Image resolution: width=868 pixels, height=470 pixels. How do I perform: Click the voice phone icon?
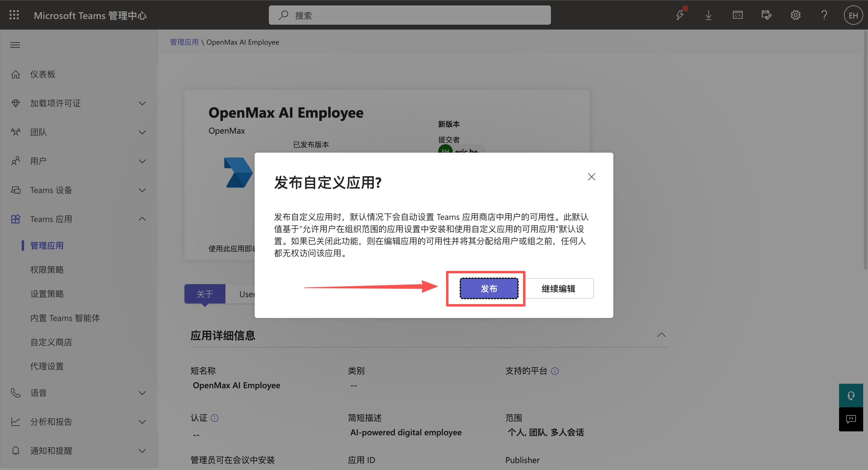click(15, 393)
